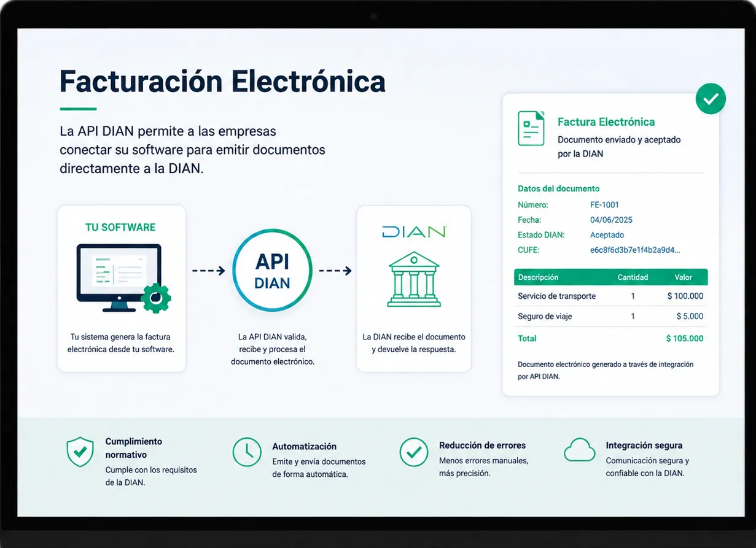Viewport: 756px width, 548px height.
Task: Click the DIAN logo
Action: pyautogui.click(x=414, y=232)
